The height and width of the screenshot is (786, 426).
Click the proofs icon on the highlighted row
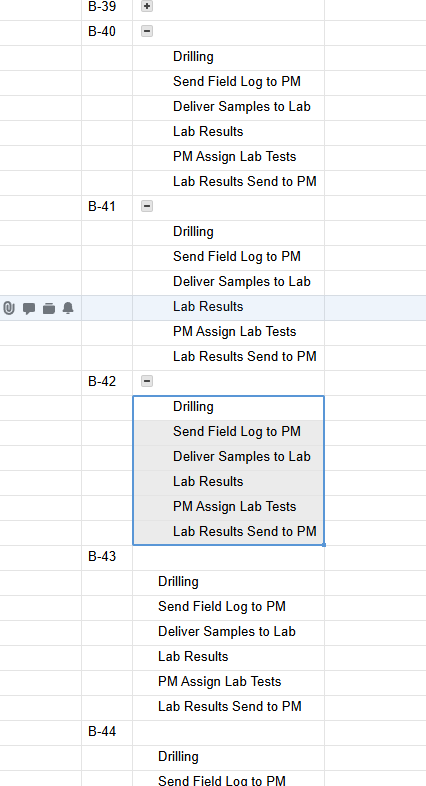[x=49, y=308]
